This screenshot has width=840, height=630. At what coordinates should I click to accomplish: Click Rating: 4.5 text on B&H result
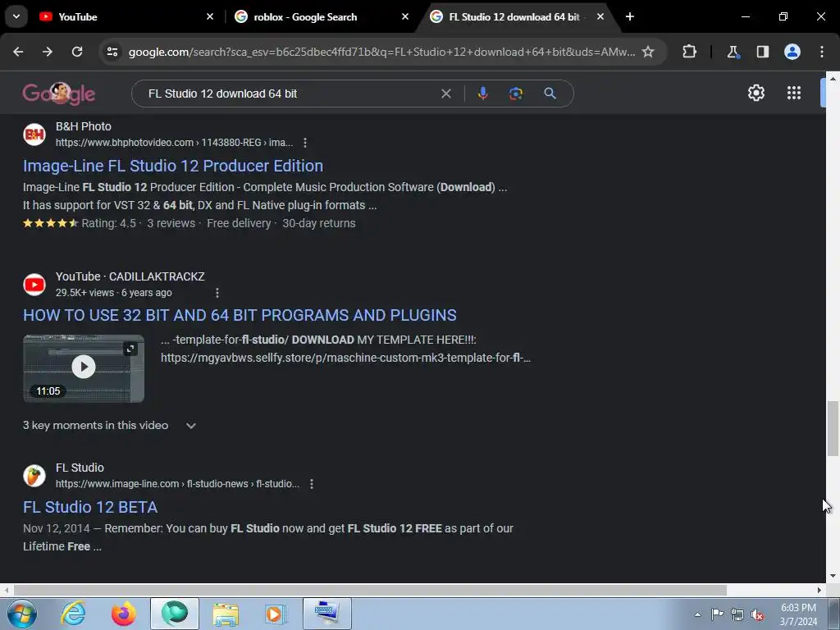(109, 223)
